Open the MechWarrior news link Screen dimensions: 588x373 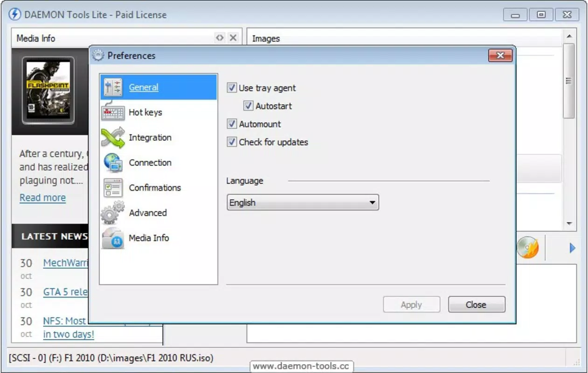(x=66, y=263)
